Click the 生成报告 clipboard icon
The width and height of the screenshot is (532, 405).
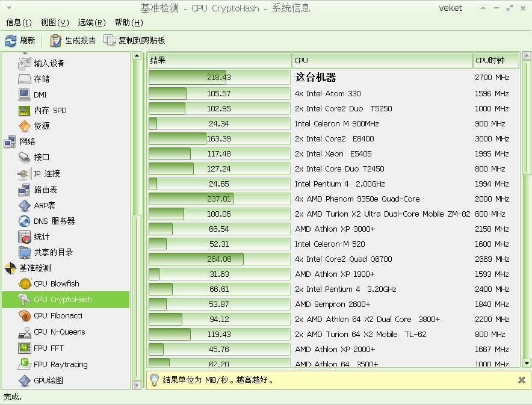[x=55, y=41]
